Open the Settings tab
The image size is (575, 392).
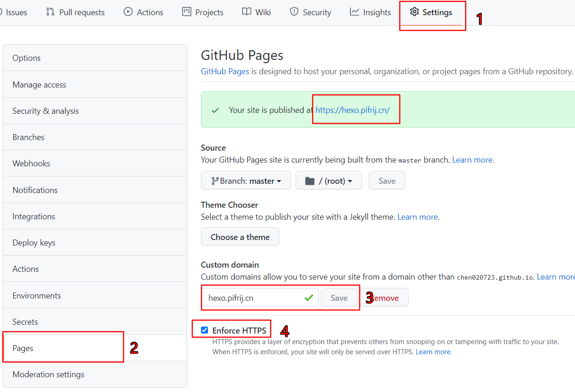tap(431, 12)
